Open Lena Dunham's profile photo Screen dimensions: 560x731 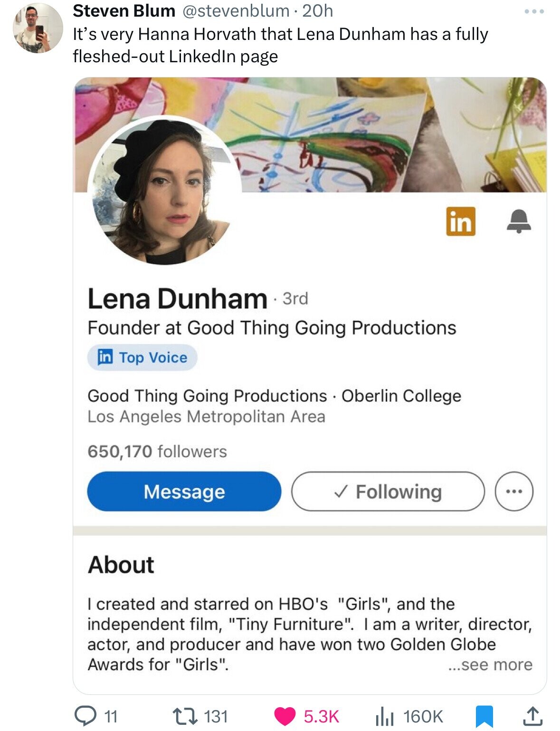coord(164,190)
